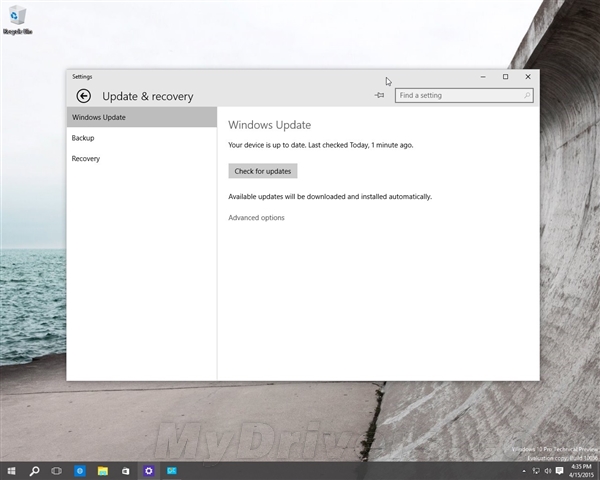
Task: Open the teal app icon in taskbar
Action: click(x=171, y=471)
